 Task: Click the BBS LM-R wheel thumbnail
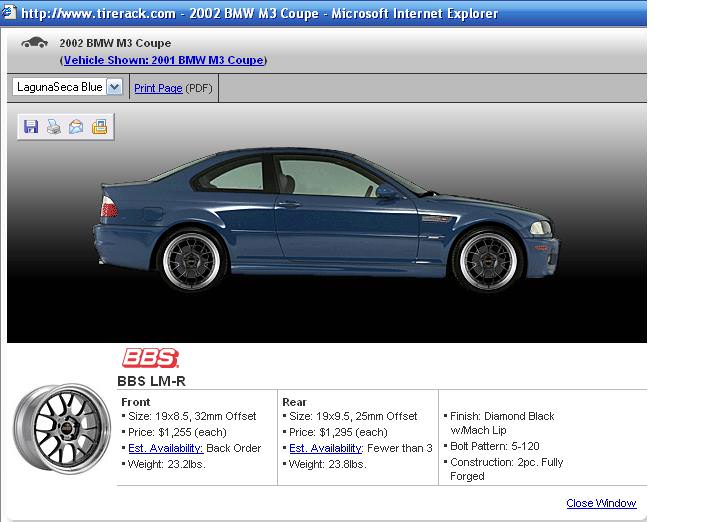[62, 429]
